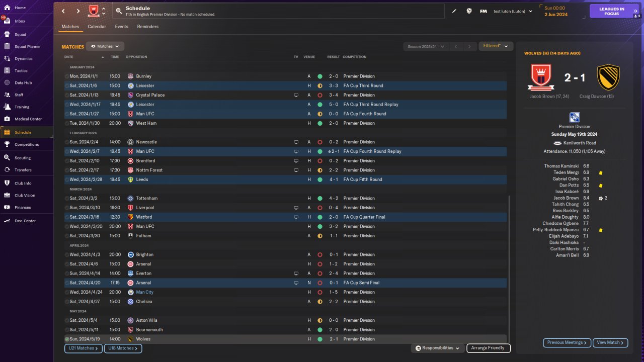Click the Arrange Friendly button
This screenshot has height=362, width=644.
click(489, 348)
